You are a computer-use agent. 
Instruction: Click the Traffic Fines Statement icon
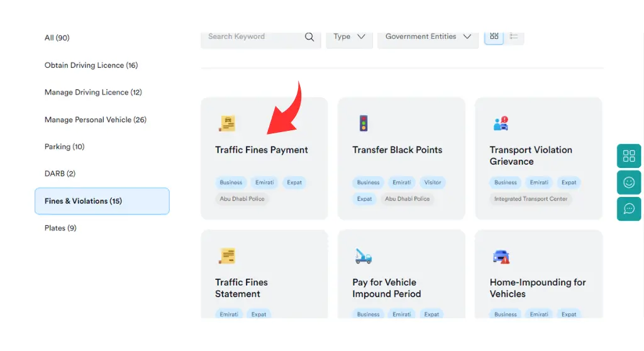[226, 255]
